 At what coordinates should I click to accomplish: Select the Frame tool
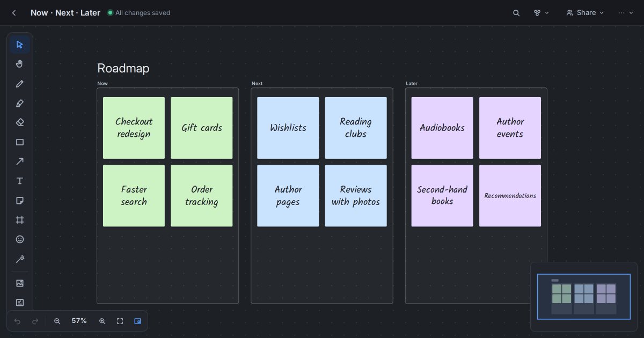(20, 220)
